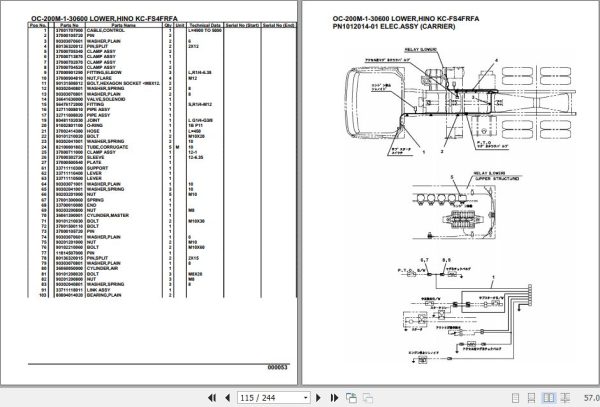This screenshot has width=600, height=407.
Task: Go to previous view icon
Action: (x=351, y=398)
